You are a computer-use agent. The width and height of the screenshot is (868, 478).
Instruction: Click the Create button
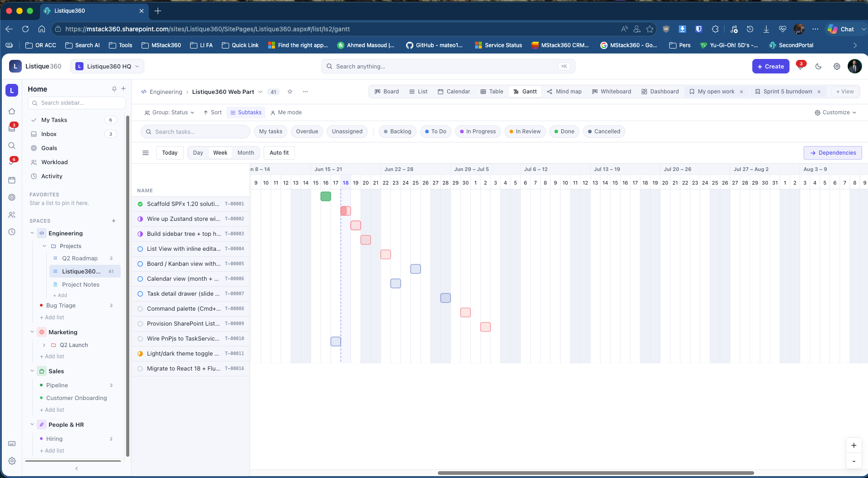tap(770, 66)
